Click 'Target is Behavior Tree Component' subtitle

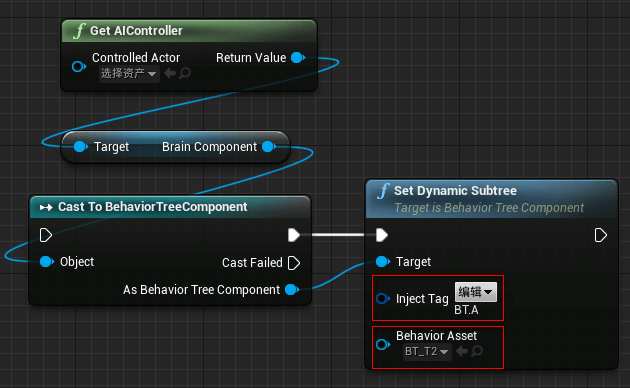[489, 208]
